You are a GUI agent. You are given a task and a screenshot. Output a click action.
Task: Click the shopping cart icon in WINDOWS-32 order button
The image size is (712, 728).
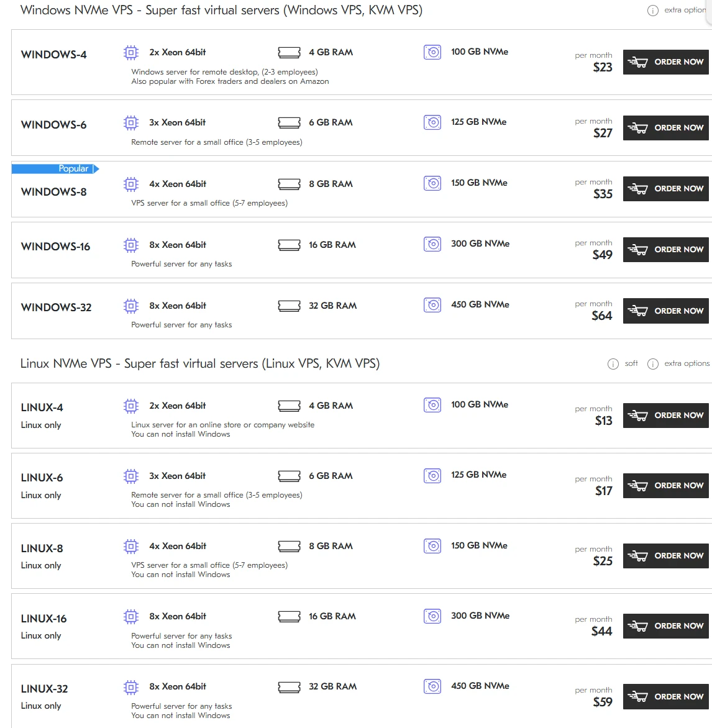click(x=638, y=311)
